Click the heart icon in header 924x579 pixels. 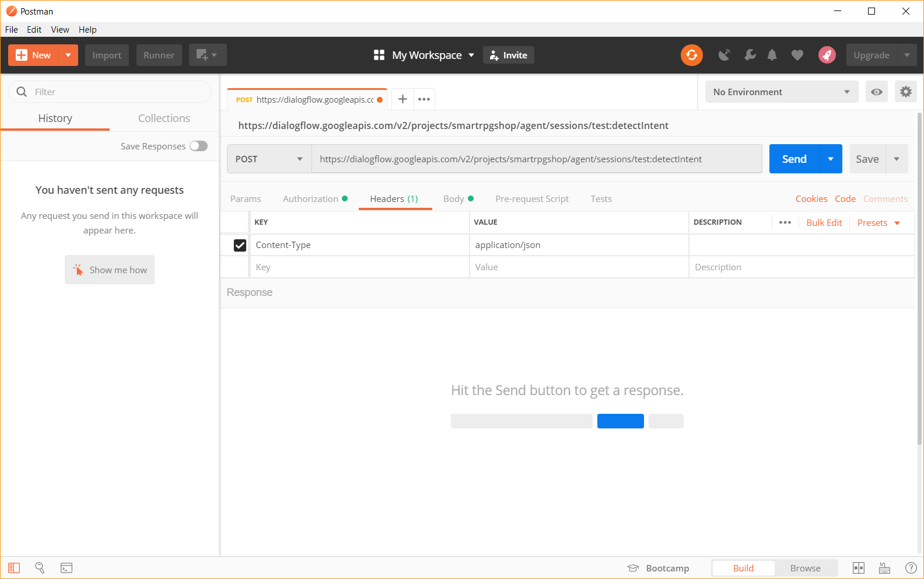[797, 55]
